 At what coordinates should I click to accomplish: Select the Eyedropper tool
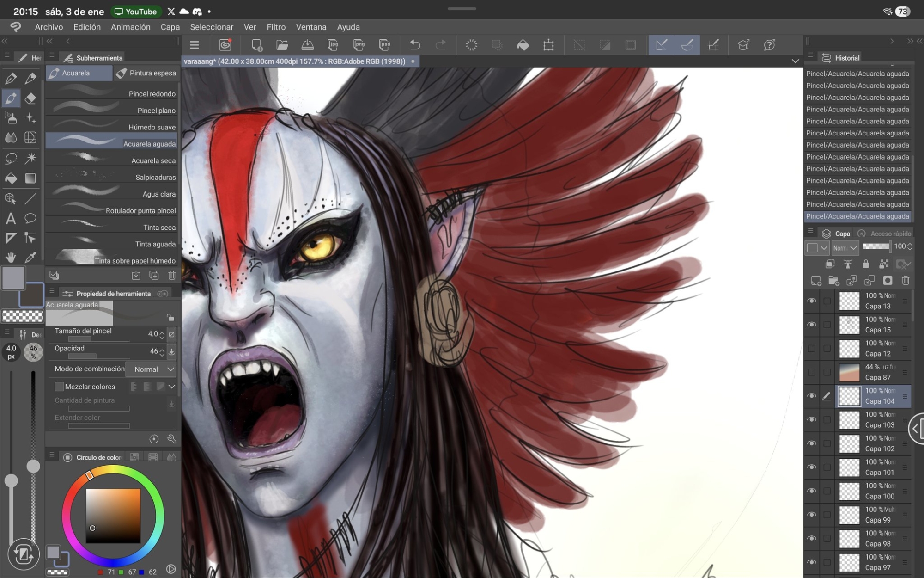click(x=30, y=257)
